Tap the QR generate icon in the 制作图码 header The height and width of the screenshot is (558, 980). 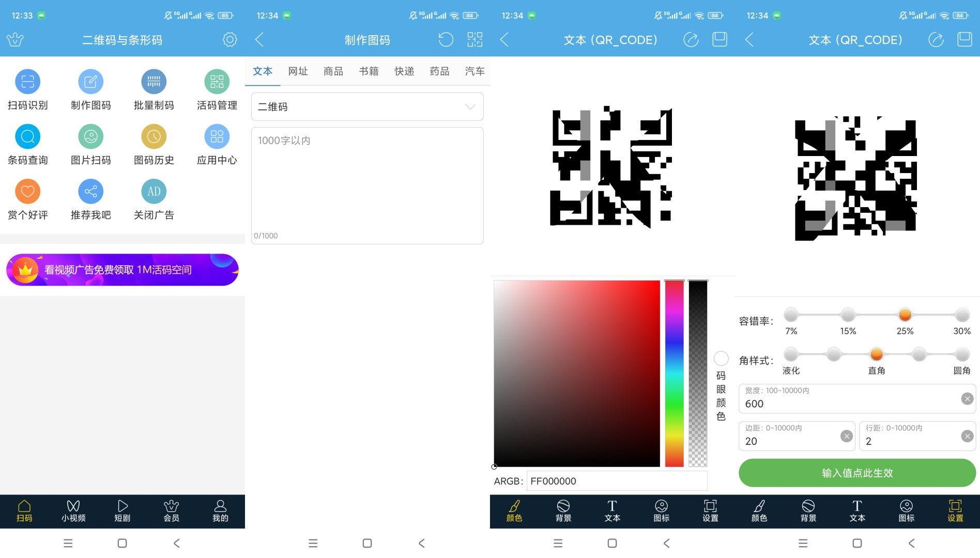474,40
